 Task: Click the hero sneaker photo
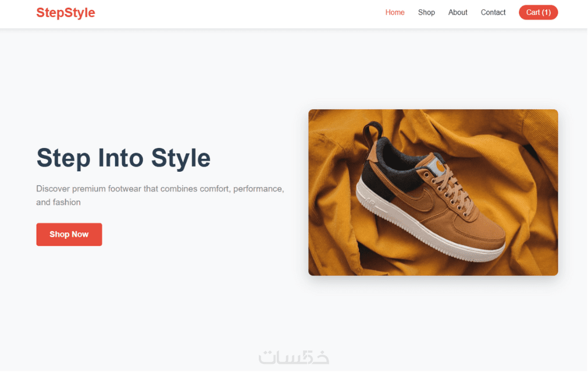433,193
